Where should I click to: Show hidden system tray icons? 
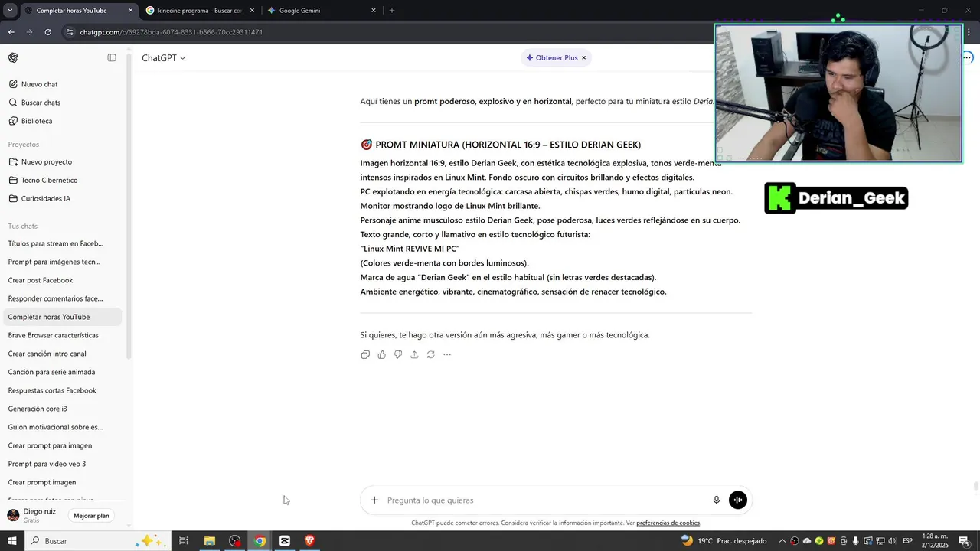point(782,541)
